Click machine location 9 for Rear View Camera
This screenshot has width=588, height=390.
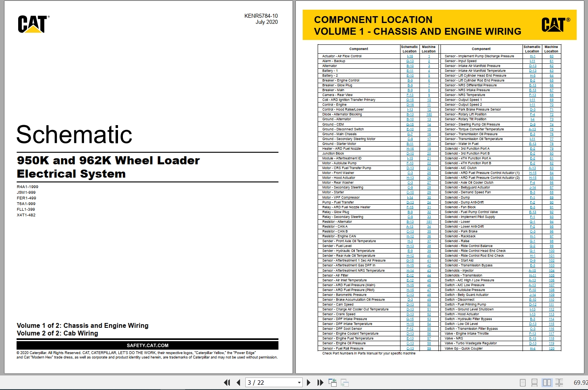[429, 95]
